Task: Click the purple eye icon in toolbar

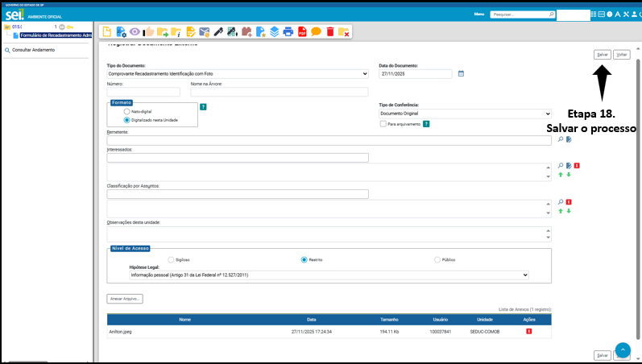Action: (135, 32)
